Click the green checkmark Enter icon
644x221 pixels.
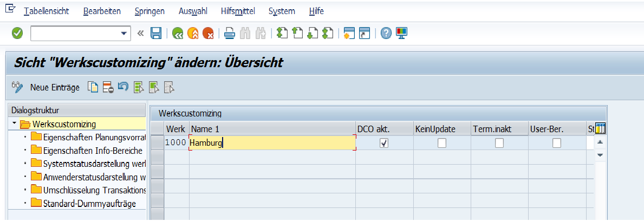[17, 34]
